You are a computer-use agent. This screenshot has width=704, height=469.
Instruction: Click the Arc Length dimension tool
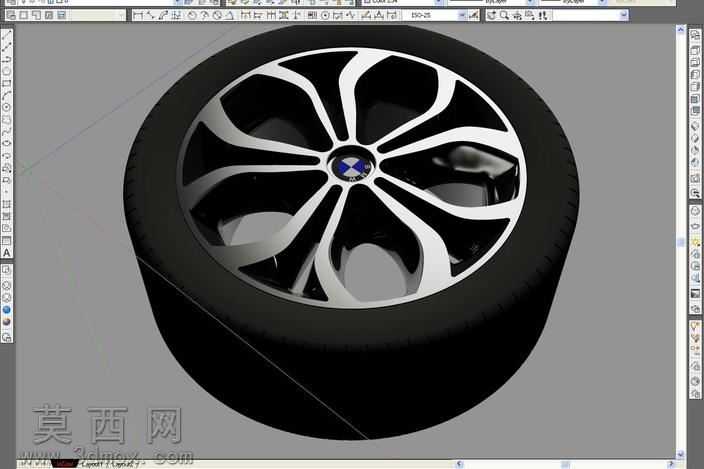coord(163,16)
